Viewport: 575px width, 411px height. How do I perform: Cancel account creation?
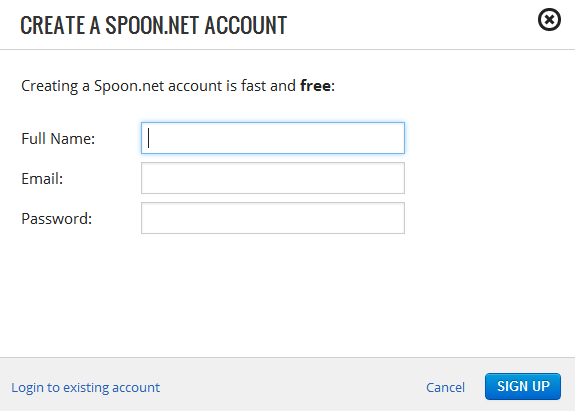coord(445,388)
